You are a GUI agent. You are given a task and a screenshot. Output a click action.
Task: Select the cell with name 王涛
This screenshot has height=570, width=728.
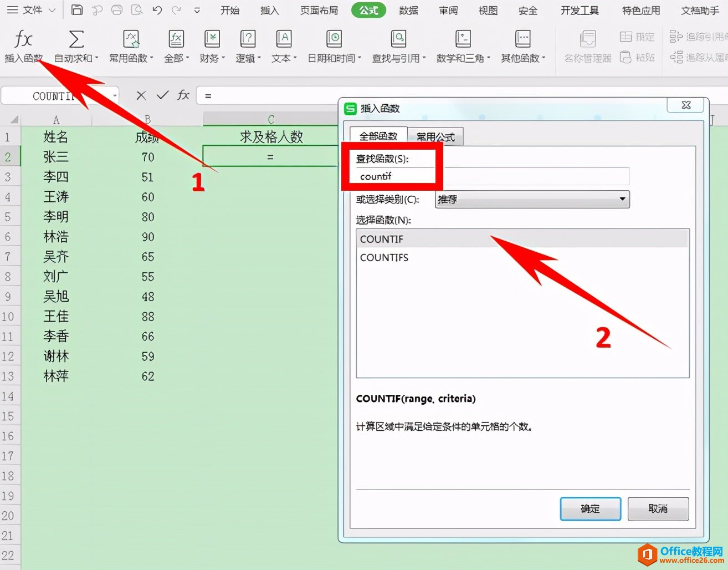56,197
